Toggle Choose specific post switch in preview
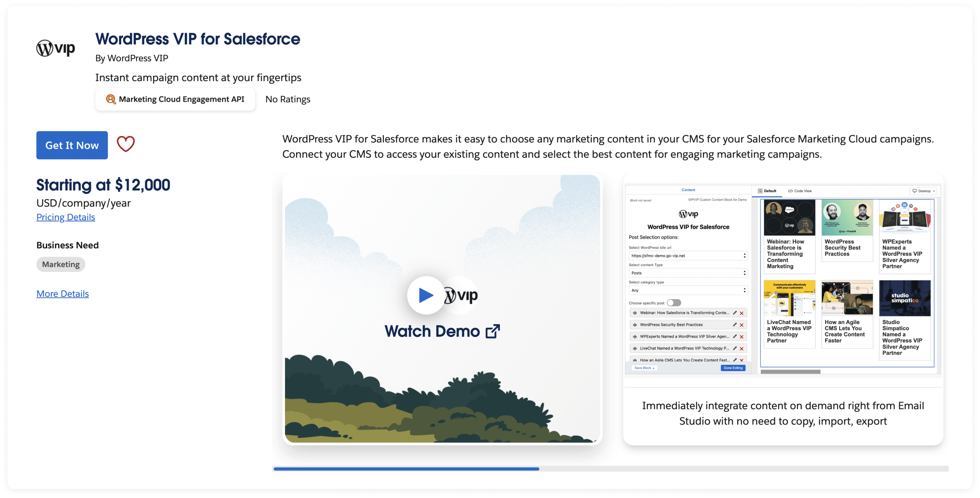The height and width of the screenshot is (498, 980). pyautogui.click(x=674, y=303)
